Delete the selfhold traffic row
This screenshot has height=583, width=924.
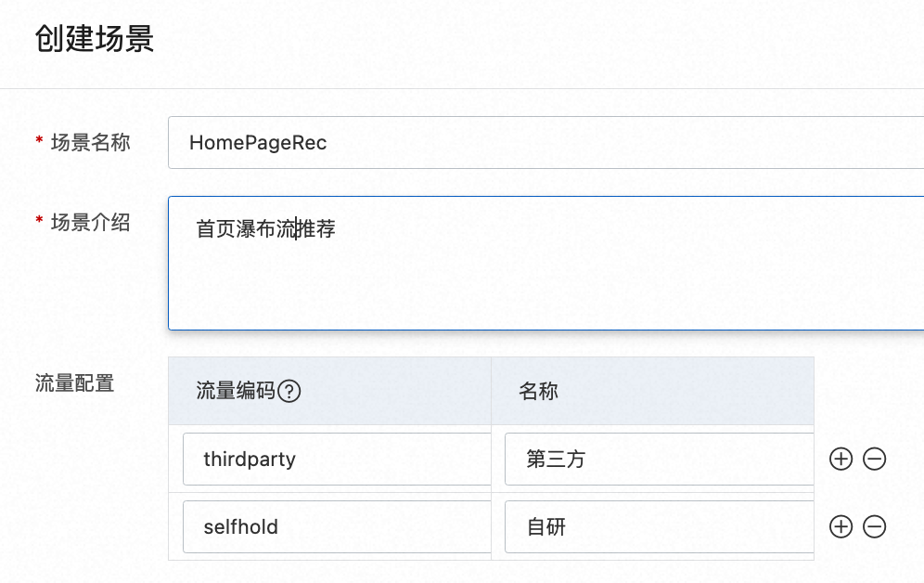pos(874,527)
